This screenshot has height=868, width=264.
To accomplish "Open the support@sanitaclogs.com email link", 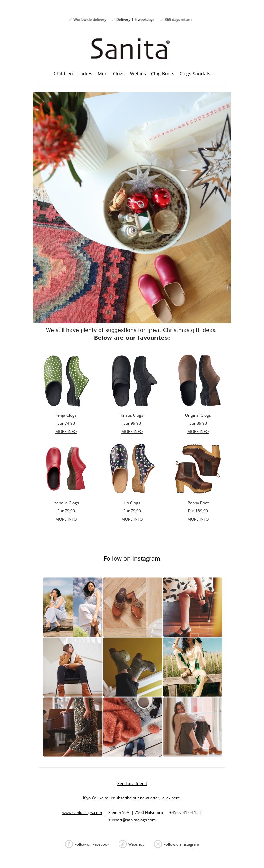I will (132, 820).
